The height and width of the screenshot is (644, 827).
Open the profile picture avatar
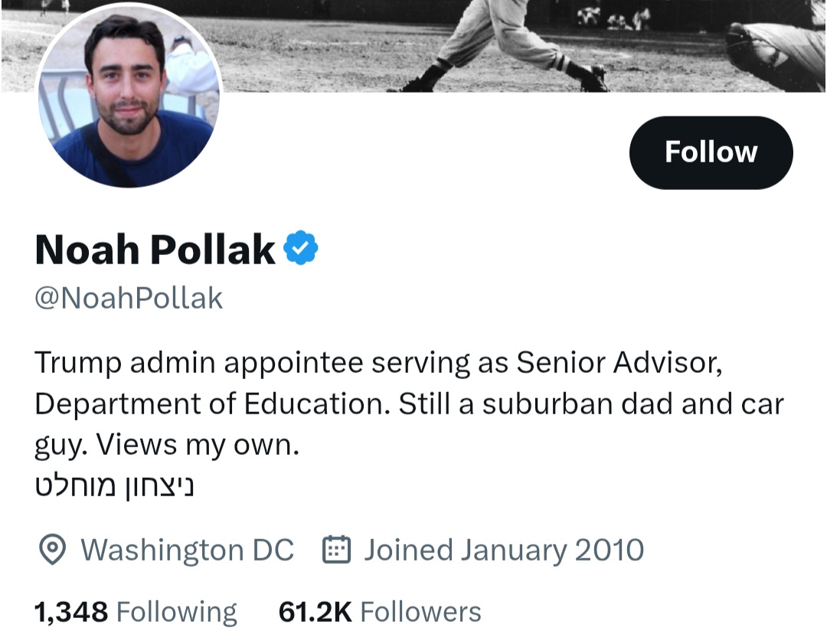click(x=129, y=96)
